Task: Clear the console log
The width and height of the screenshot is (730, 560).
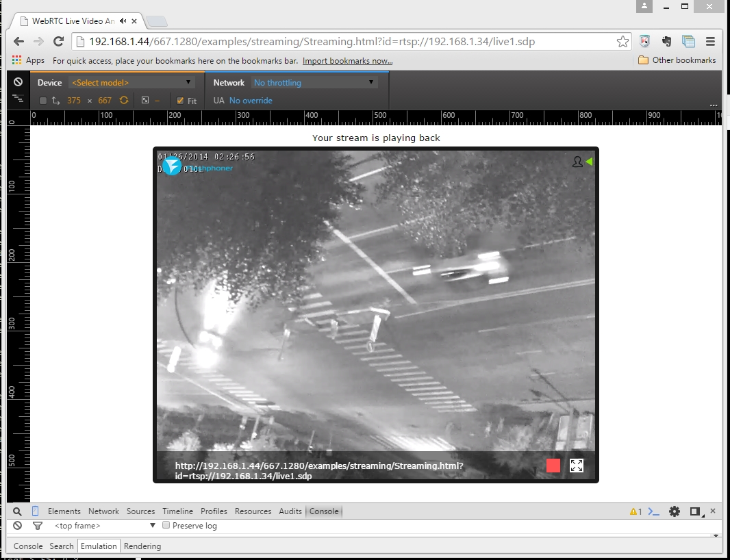Action: click(x=17, y=526)
